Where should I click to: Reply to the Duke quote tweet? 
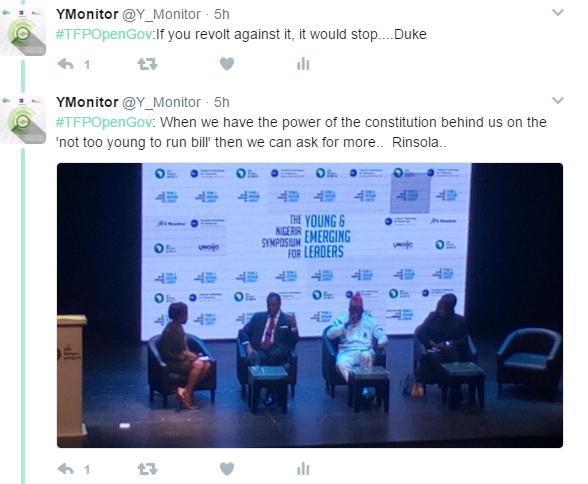(x=66, y=64)
